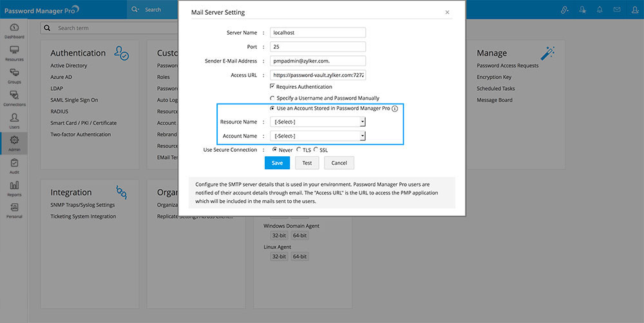Viewport: 644px width, 323px height.
Task: Click the Manage magic wand icon
Action: [x=547, y=53]
